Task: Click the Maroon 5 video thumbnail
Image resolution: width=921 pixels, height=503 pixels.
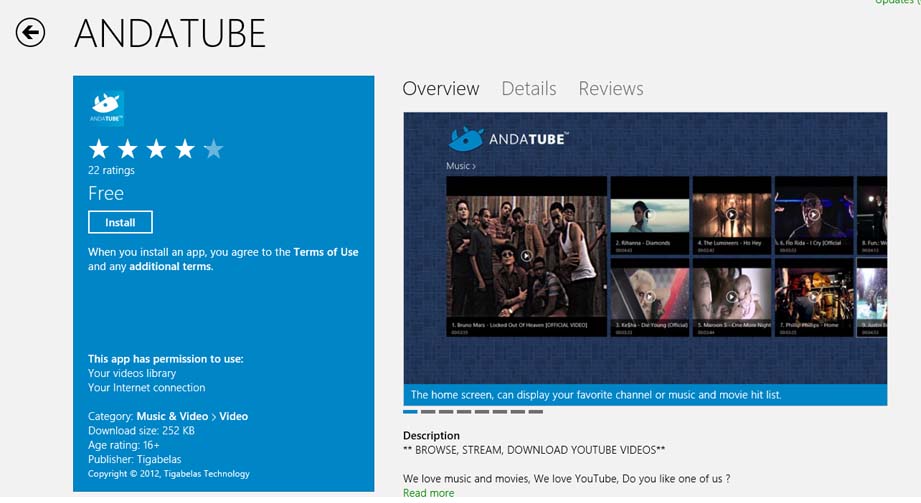Action: (x=732, y=298)
